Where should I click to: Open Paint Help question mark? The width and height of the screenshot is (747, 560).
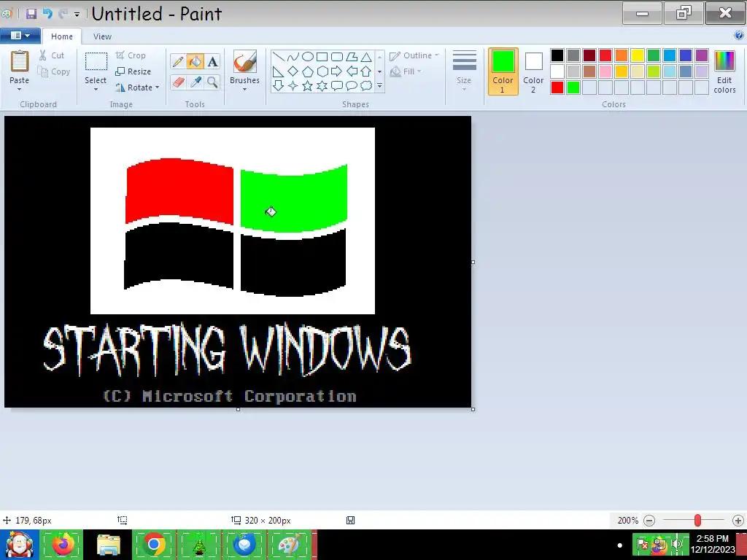click(739, 35)
